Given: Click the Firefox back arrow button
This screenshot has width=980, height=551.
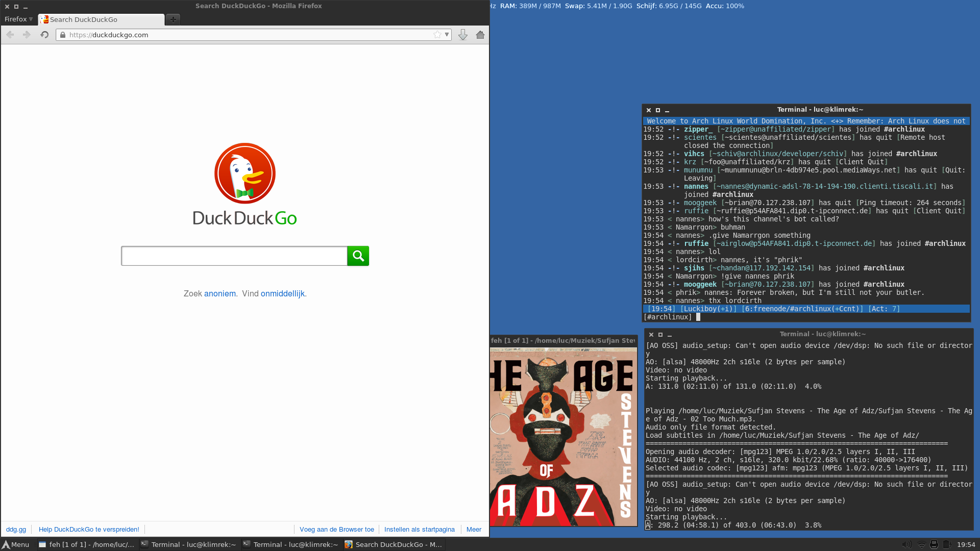Looking at the screenshot, I should coord(10,35).
